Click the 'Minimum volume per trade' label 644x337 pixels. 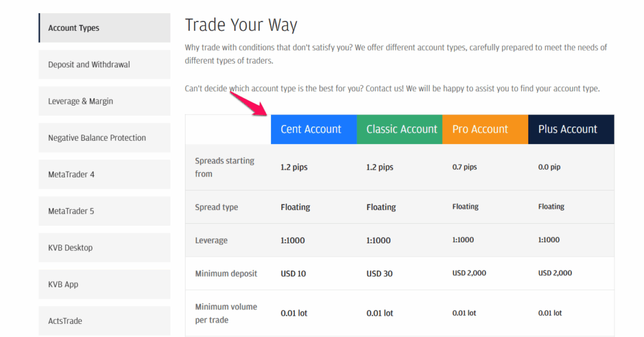(226, 313)
